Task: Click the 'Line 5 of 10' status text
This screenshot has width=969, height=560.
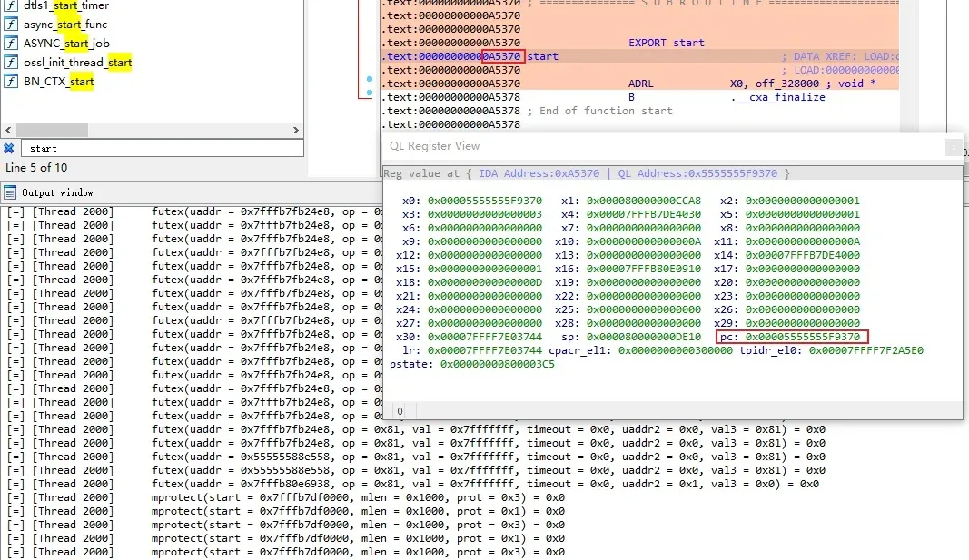Action: coord(36,167)
